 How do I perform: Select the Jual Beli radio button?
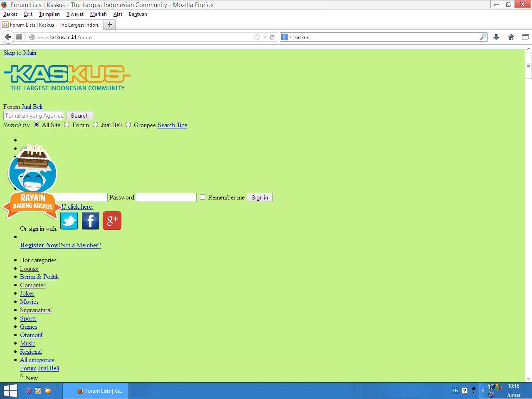95,125
